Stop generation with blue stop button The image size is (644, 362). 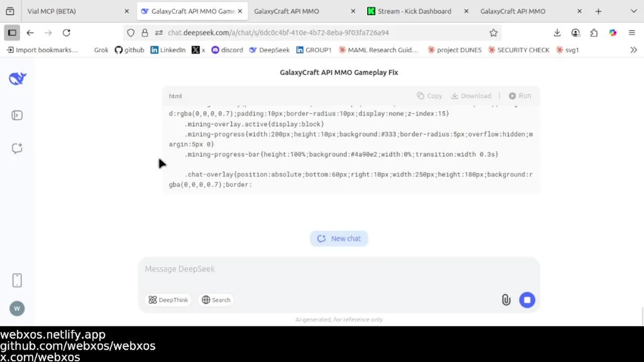click(x=527, y=300)
